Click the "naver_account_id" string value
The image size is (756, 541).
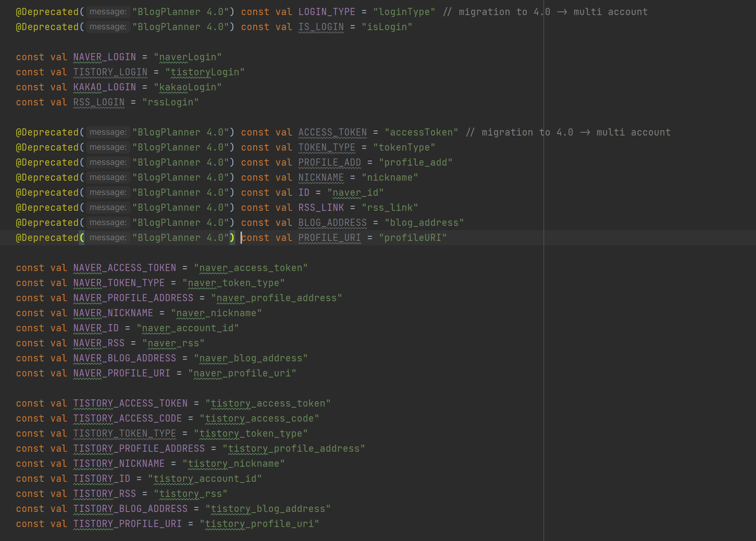(x=187, y=328)
